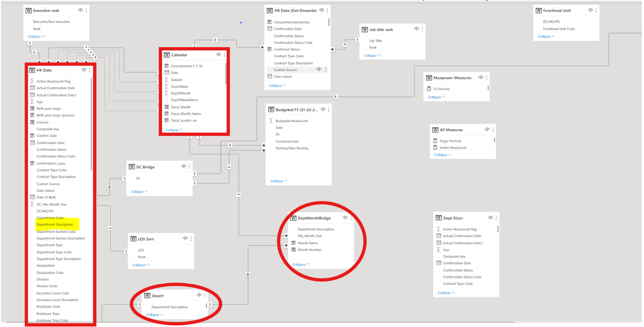Open more options menu for Manpower Measures
The width and height of the screenshot is (644, 327).
486,78
